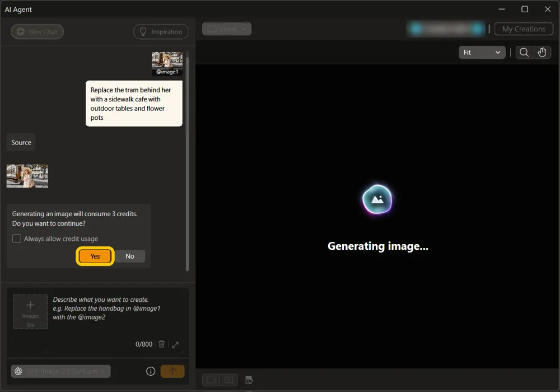Show info about the selected model

tap(151, 371)
